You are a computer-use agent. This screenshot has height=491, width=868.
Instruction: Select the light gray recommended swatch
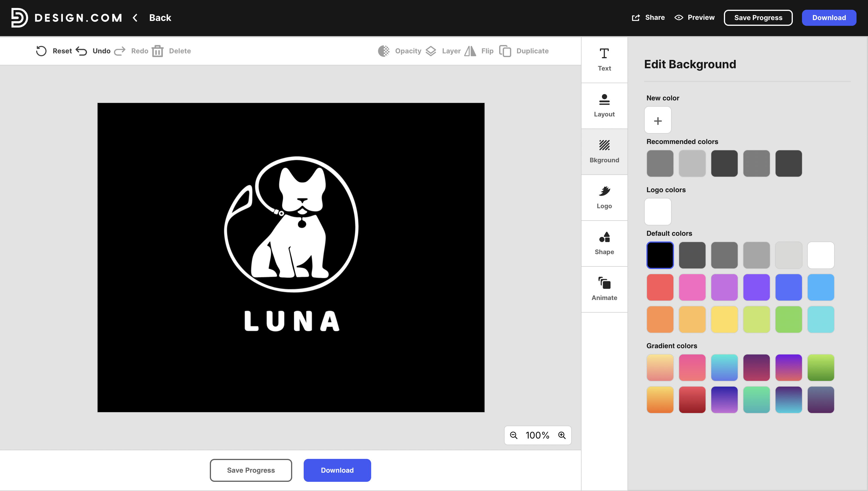tap(692, 163)
